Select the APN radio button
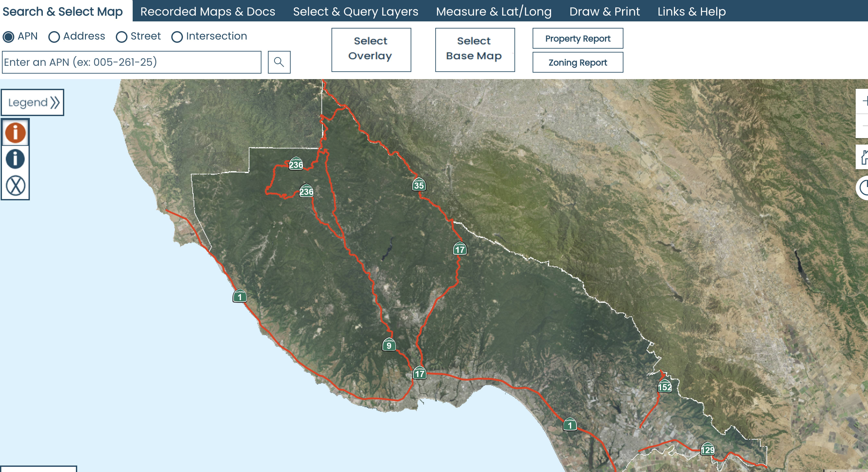868x472 pixels. (x=9, y=37)
